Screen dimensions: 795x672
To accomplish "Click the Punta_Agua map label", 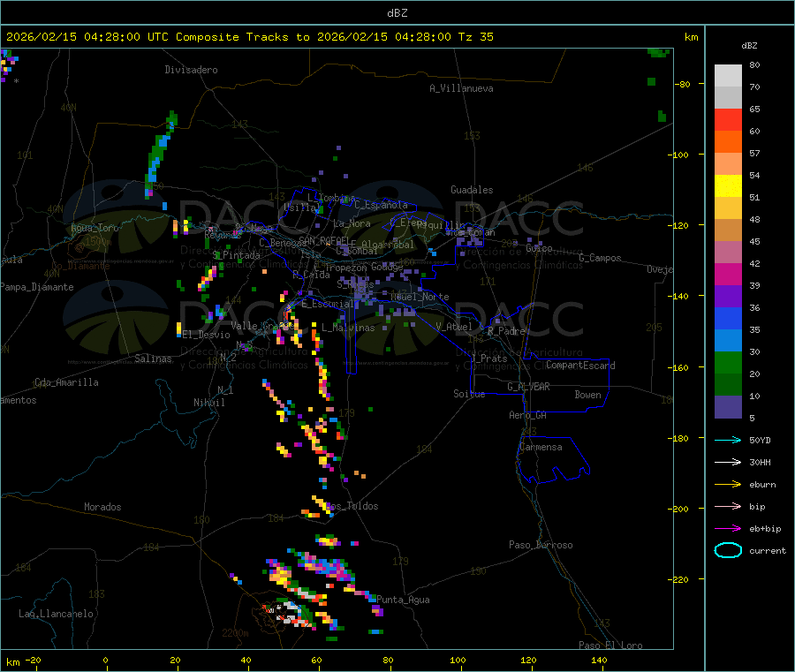I will coord(403,600).
